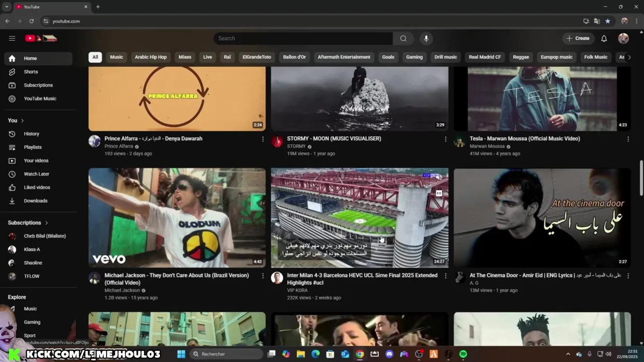
Task: Play the Michael Jackson Olodum thumbnail
Action: [177, 218]
